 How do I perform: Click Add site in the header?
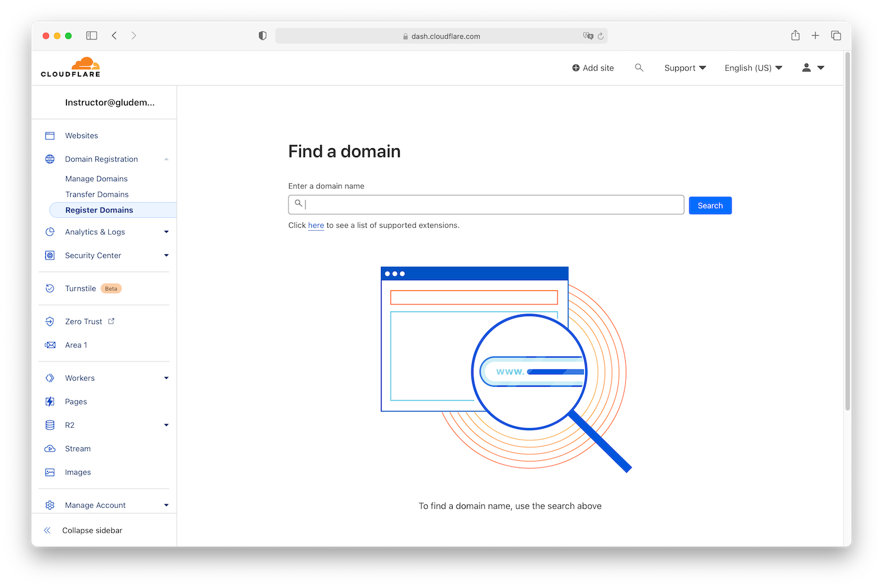pyautogui.click(x=593, y=68)
